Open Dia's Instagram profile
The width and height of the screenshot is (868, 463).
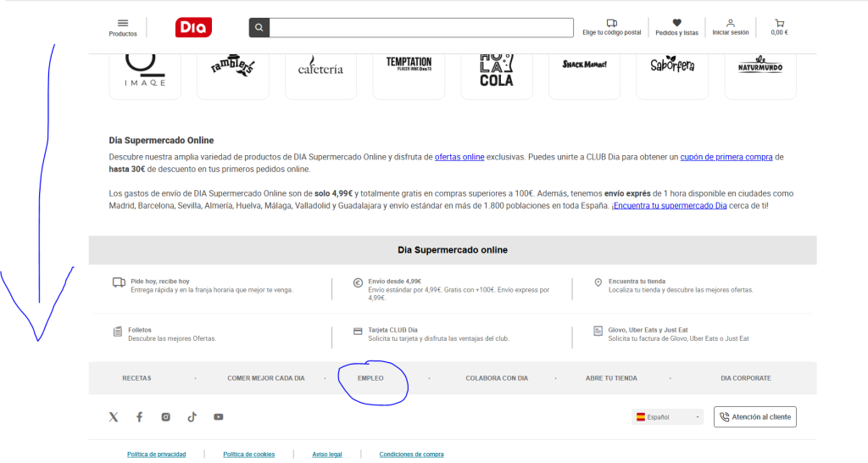tap(166, 417)
